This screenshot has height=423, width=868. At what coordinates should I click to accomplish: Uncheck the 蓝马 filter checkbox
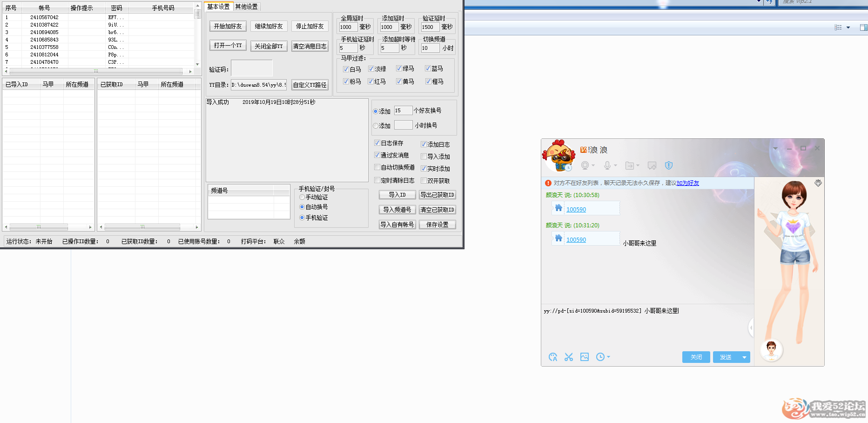point(428,68)
